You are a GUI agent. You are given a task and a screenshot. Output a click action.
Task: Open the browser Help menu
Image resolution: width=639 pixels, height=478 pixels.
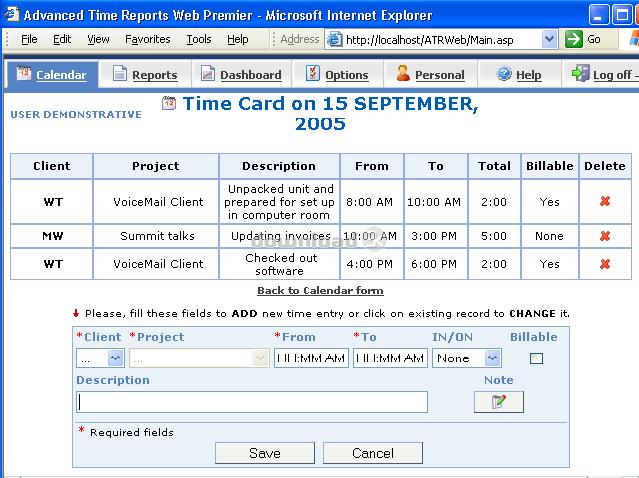point(238,39)
